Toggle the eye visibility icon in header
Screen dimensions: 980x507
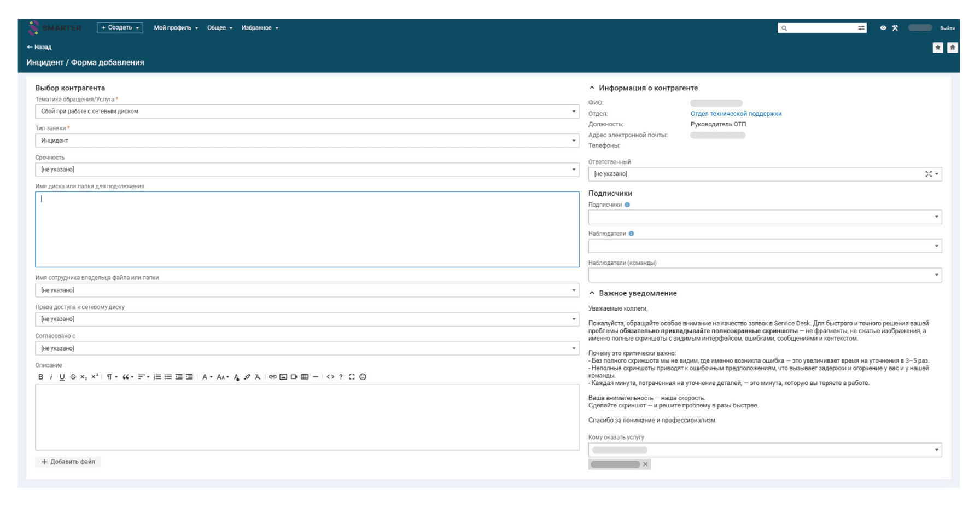[x=883, y=28]
